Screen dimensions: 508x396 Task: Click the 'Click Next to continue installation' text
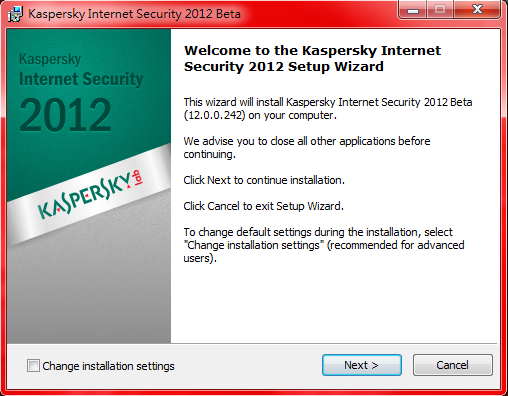click(x=264, y=180)
